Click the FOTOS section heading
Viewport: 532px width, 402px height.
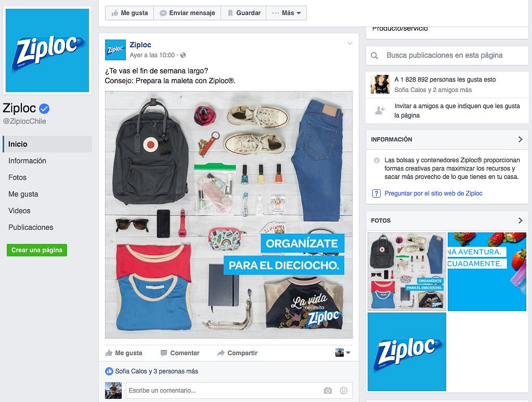pyautogui.click(x=381, y=221)
